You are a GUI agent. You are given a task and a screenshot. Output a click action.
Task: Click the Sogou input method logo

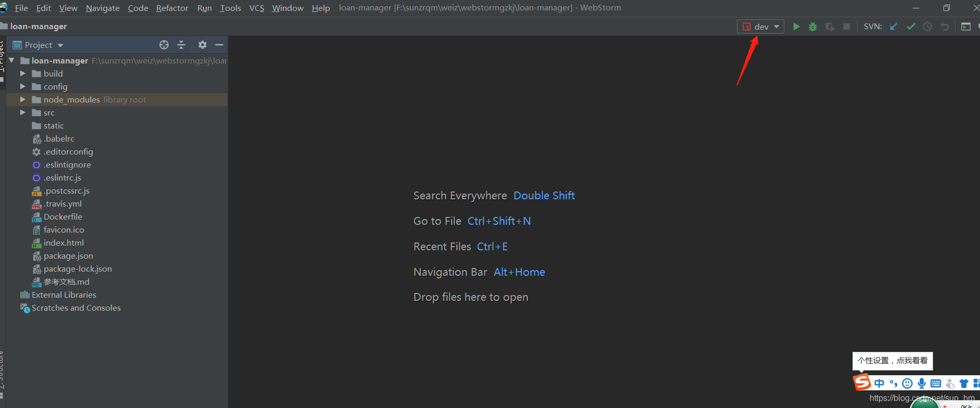click(x=862, y=382)
